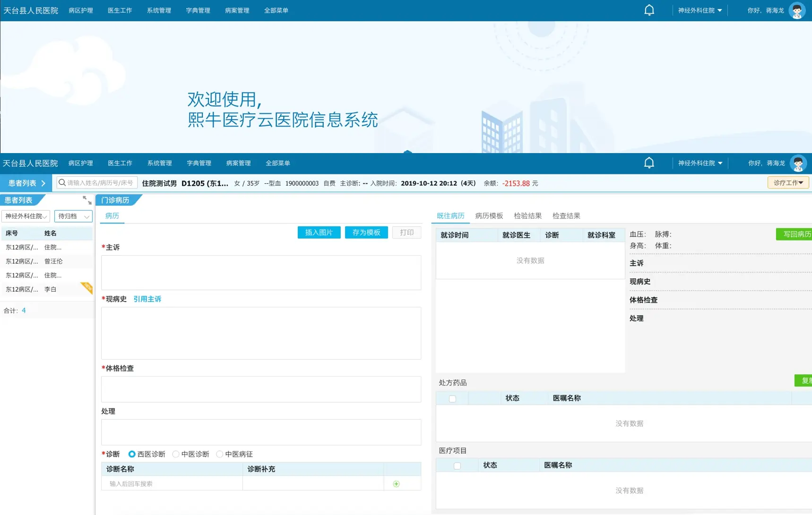
Task: Open user avatar in lower header
Action: point(798,163)
